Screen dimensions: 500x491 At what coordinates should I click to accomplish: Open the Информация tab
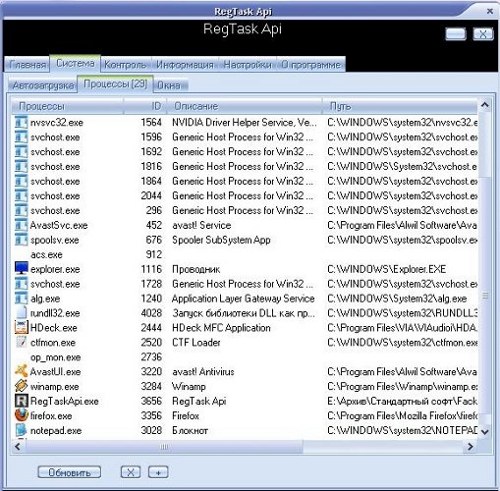(x=185, y=64)
